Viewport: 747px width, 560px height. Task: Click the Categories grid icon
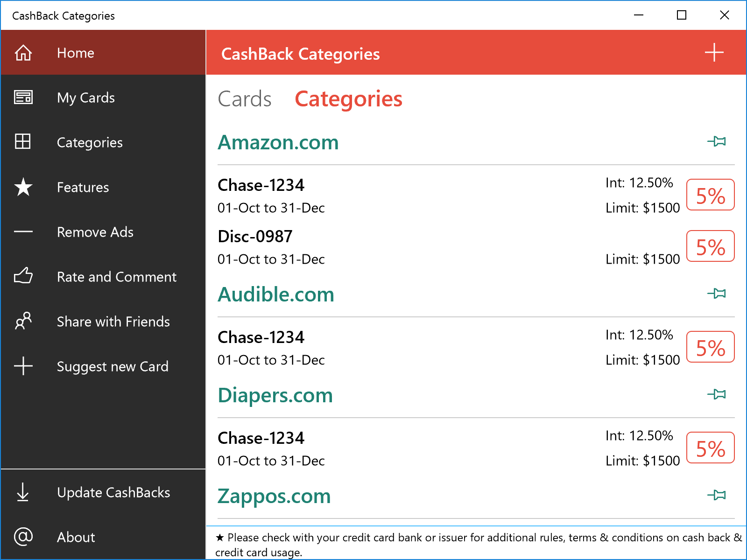click(23, 142)
